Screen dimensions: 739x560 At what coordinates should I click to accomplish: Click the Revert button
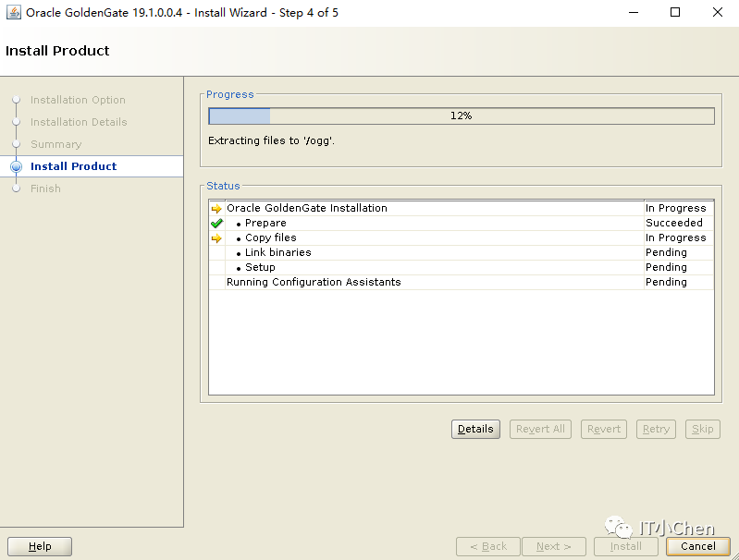coord(604,429)
